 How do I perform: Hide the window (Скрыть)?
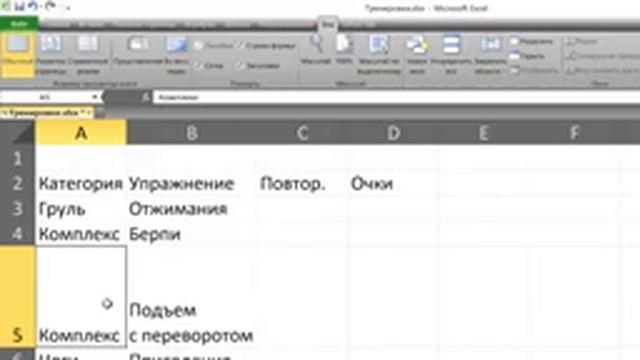pos(527,56)
